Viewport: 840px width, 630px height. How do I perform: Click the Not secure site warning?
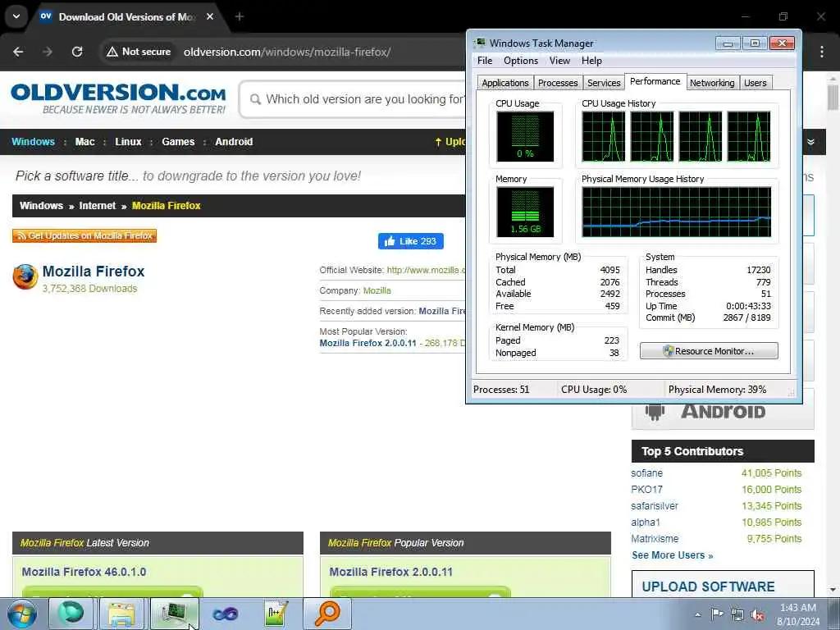pyautogui.click(x=139, y=52)
